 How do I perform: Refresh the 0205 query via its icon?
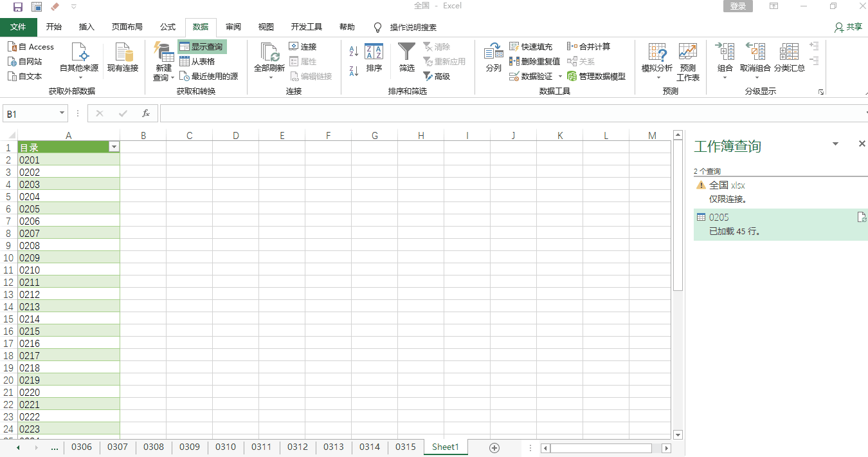click(862, 218)
